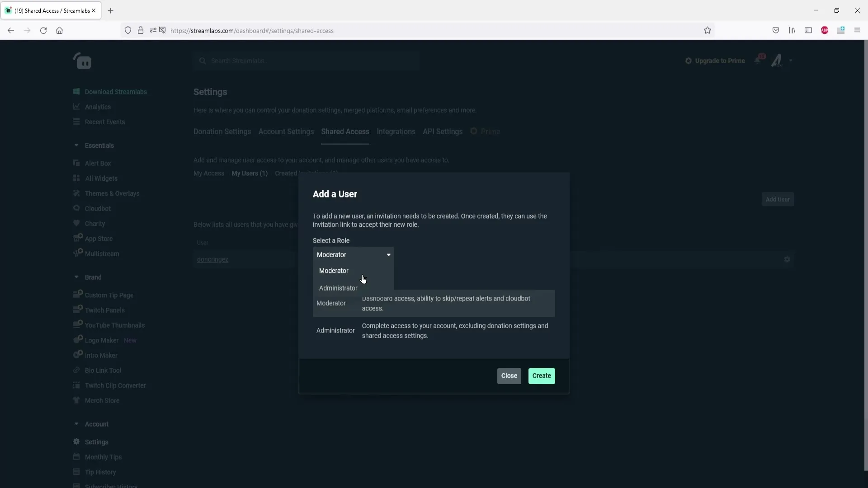The image size is (868, 488).
Task: Click the site security padlock icon
Action: [141, 31]
